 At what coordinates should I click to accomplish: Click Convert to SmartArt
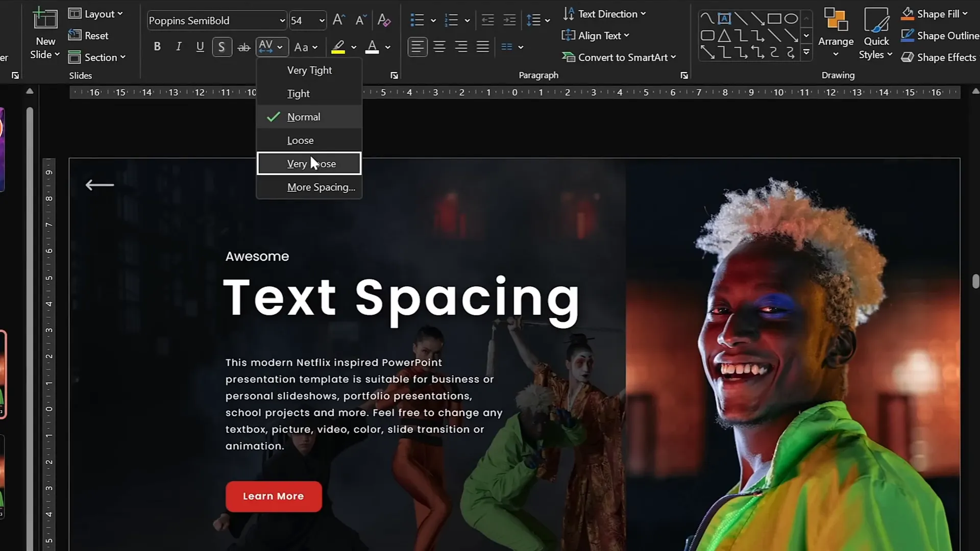(x=619, y=57)
